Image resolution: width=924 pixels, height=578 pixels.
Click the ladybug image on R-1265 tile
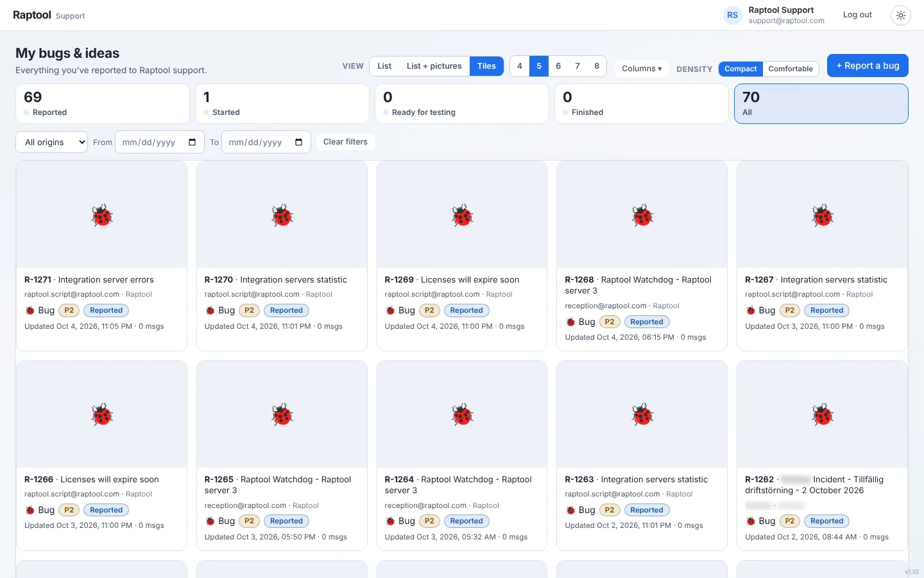point(282,415)
